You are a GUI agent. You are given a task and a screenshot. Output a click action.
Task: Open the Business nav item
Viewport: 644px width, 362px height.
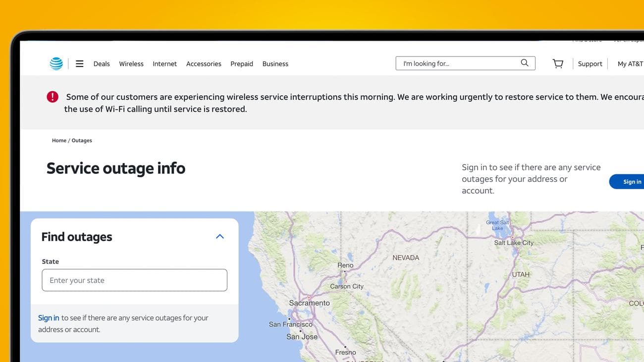275,64
